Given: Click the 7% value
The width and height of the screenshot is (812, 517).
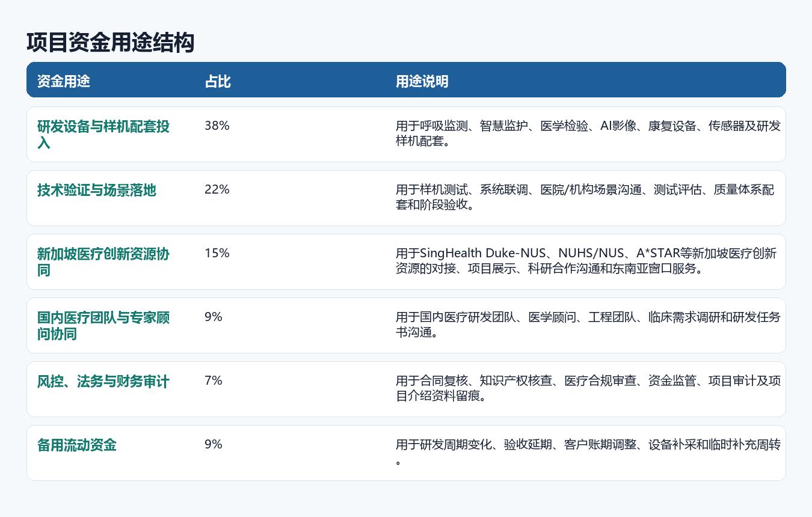Looking at the screenshot, I should pos(214,381).
